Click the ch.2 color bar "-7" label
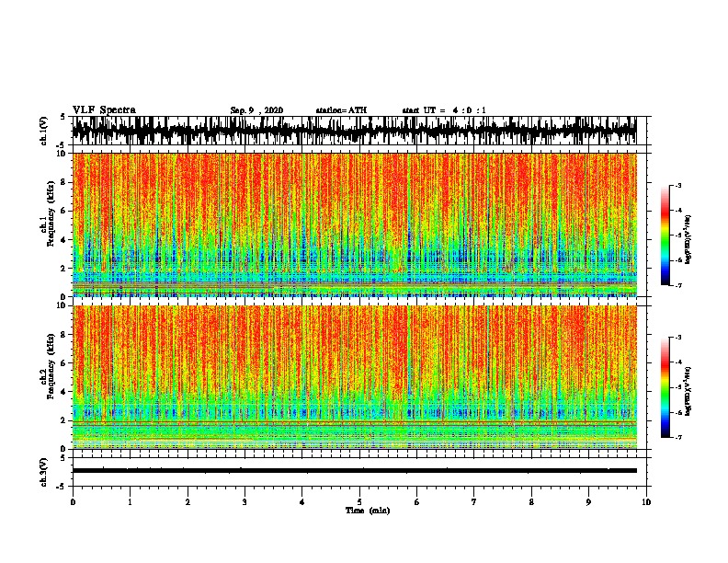728x563 pixels. coord(677,437)
